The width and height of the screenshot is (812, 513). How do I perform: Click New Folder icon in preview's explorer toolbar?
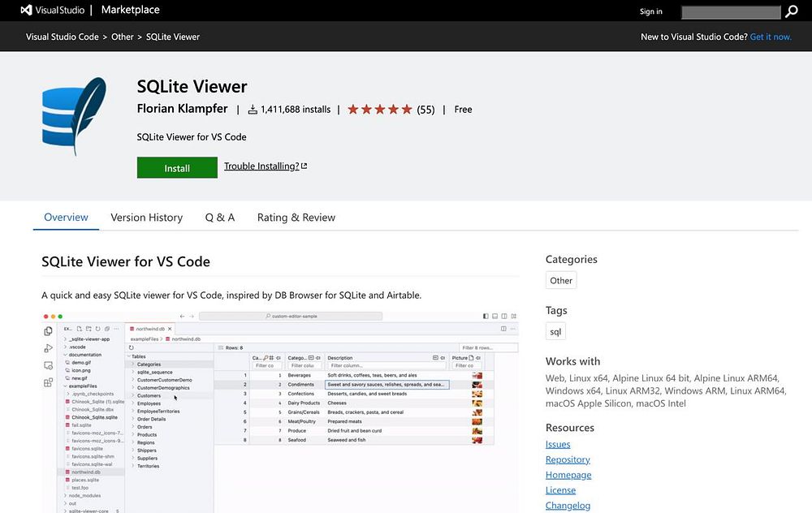coord(89,329)
